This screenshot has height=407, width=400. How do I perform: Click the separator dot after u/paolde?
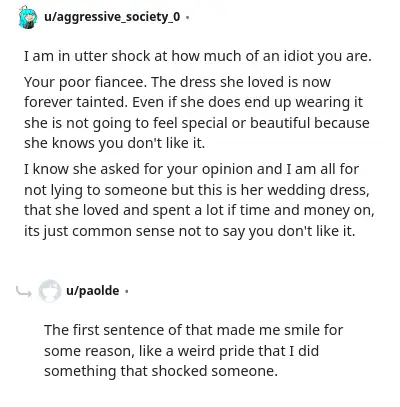click(x=126, y=292)
